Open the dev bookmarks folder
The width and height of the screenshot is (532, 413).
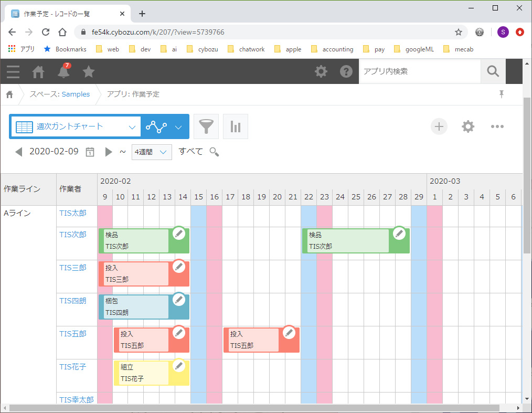click(x=140, y=49)
